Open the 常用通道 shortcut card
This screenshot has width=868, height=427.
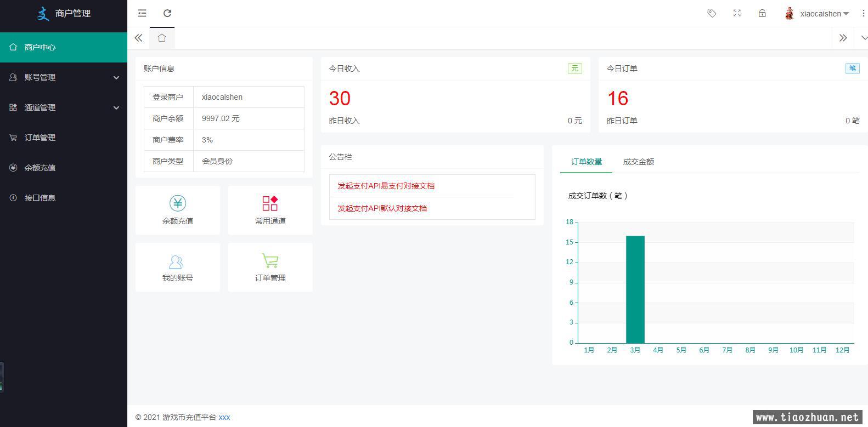(270, 210)
